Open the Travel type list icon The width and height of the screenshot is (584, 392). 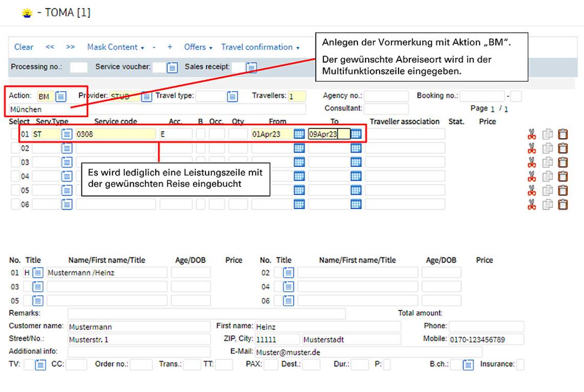pos(233,96)
